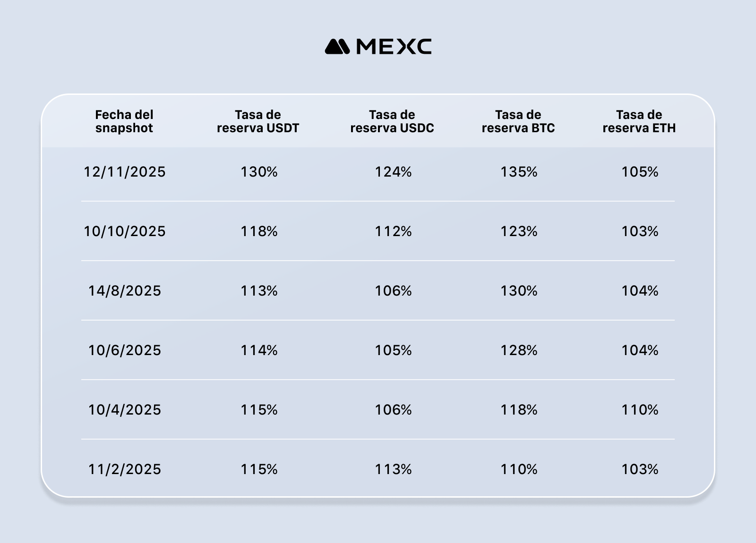Click the 123% BTC value for 10/10/2025
The image size is (756, 543).
click(x=519, y=231)
